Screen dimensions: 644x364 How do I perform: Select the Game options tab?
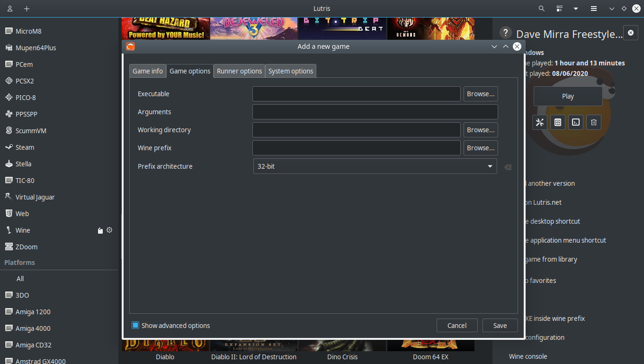pos(190,71)
